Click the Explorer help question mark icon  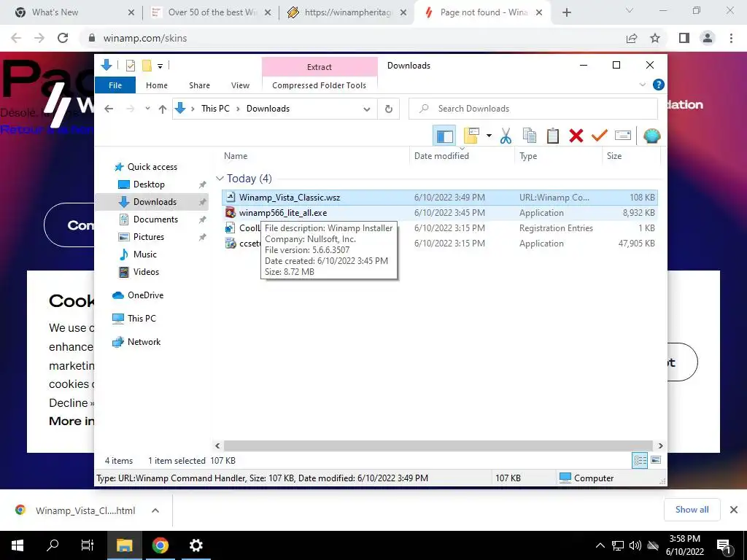coord(659,85)
